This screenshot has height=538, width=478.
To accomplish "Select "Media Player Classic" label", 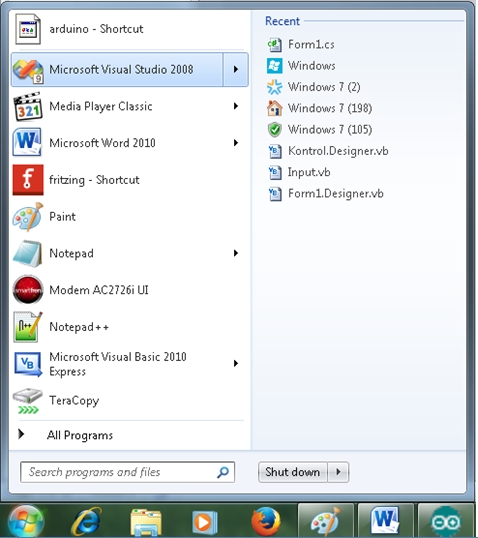I will pos(101,106).
